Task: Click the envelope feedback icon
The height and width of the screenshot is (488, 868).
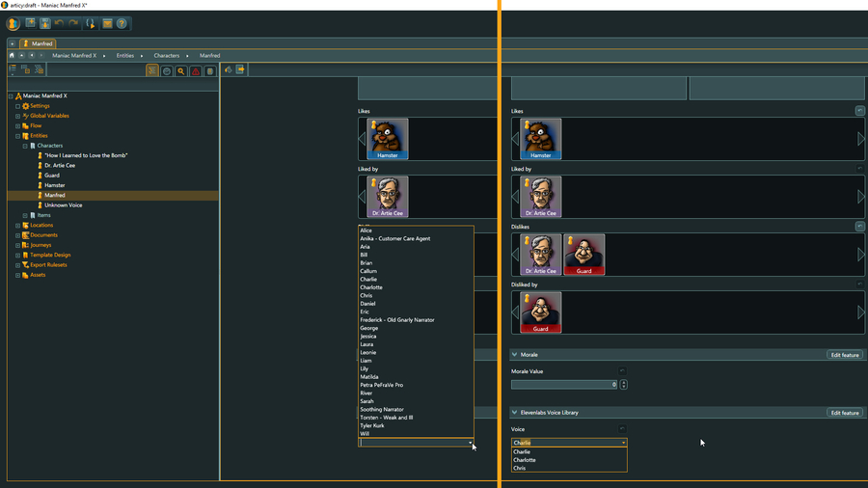Action: click(x=107, y=23)
